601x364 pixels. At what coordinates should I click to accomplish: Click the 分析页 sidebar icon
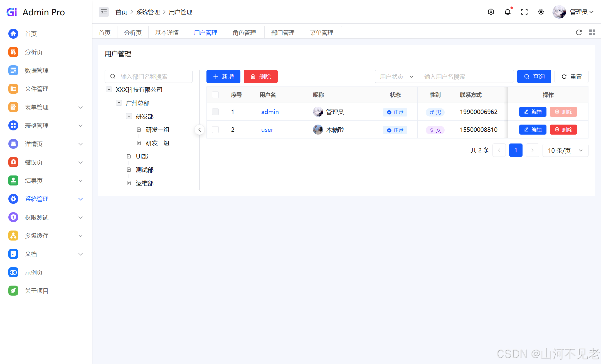pos(13,52)
